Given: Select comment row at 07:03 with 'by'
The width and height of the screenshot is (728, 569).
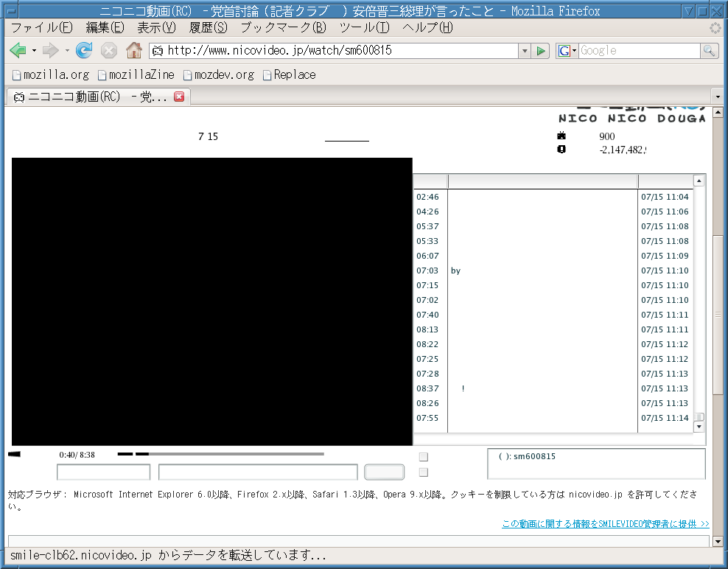Looking at the screenshot, I should coord(553,270).
